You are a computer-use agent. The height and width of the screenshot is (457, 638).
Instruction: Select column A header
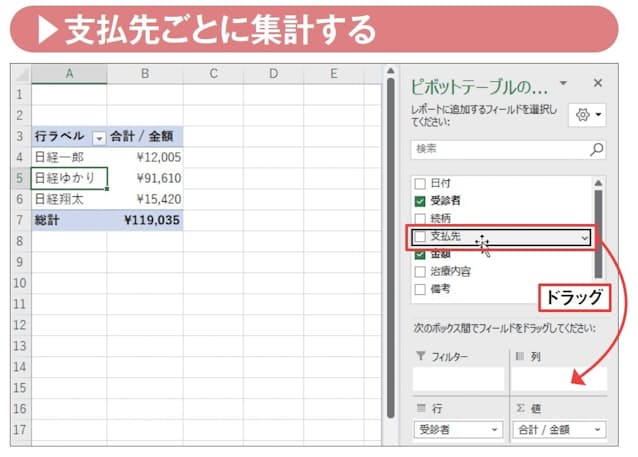(69, 74)
